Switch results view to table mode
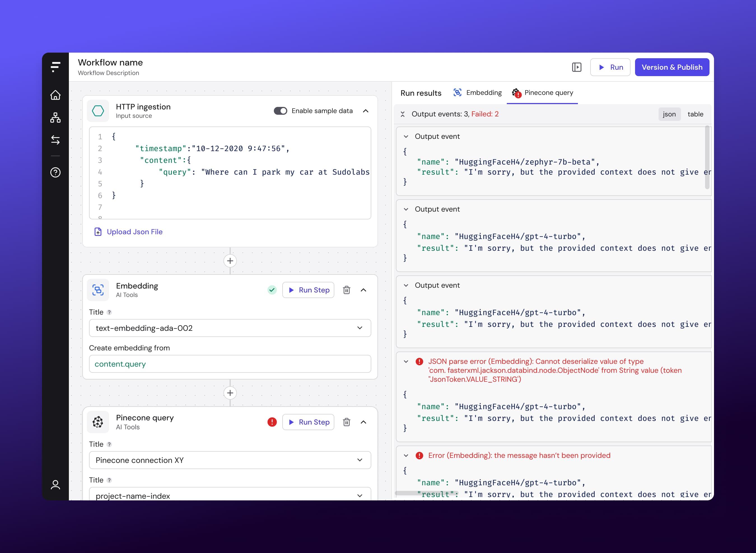756x553 pixels. pyautogui.click(x=696, y=114)
